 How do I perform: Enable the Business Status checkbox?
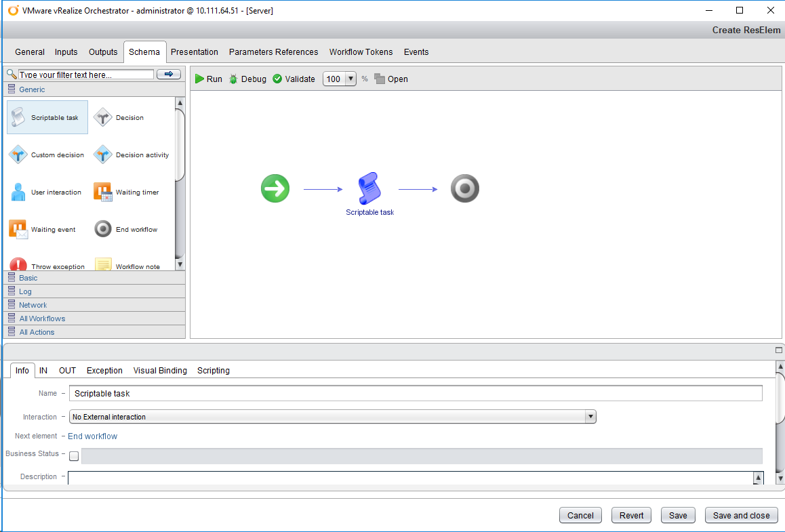click(74, 456)
